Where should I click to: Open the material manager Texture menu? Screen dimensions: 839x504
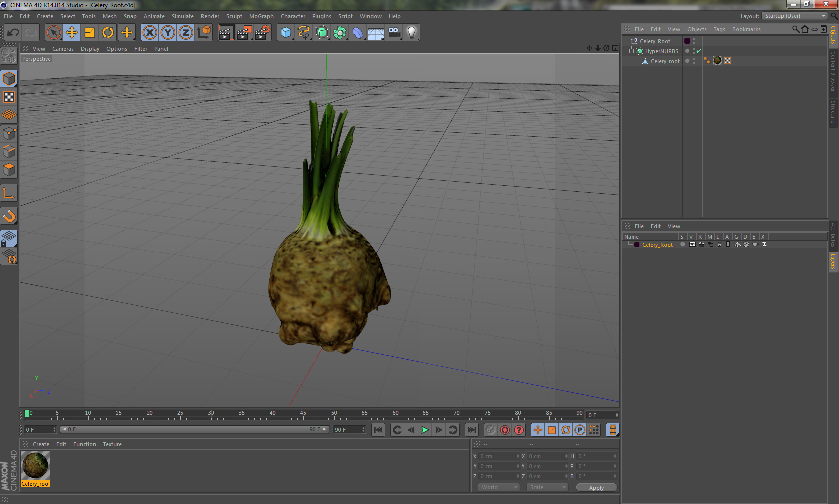pyautogui.click(x=112, y=444)
